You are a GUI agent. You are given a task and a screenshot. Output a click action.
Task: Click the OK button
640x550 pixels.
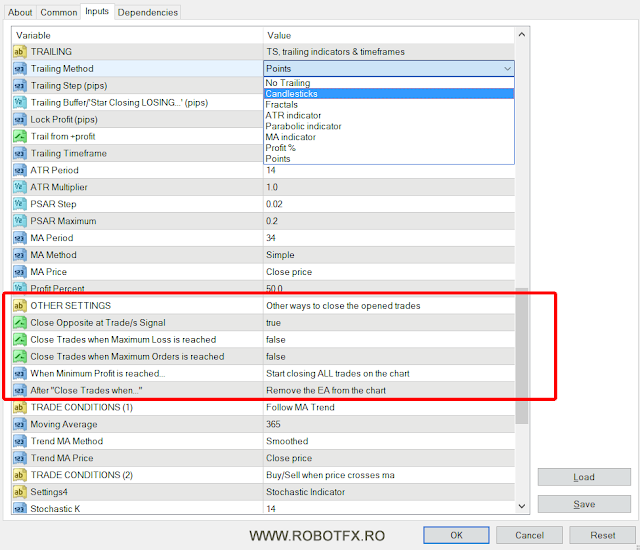456,535
